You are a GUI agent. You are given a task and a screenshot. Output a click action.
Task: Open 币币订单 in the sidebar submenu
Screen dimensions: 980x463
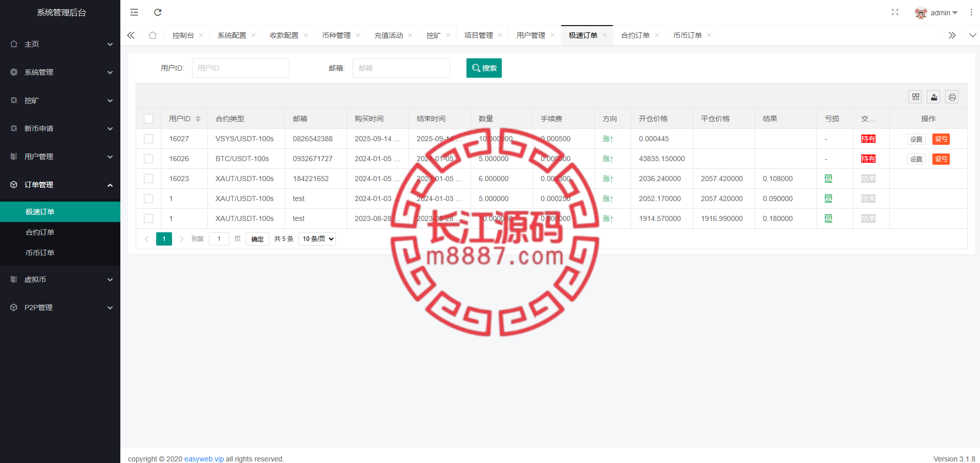[x=60, y=253]
